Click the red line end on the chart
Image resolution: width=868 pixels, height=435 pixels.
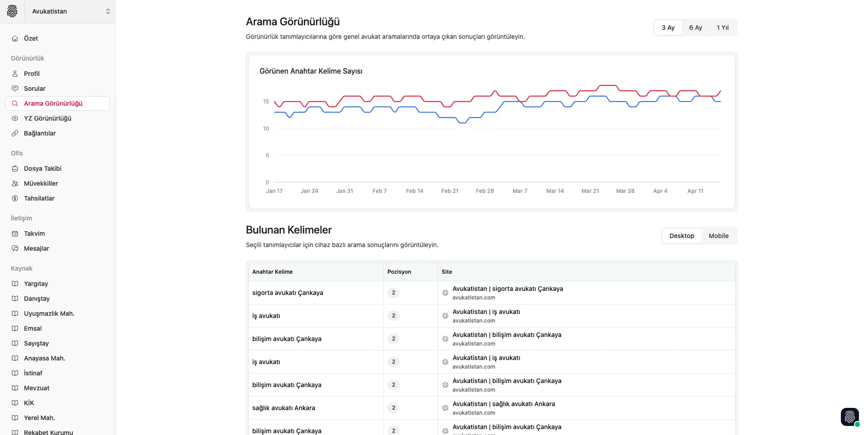[x=720, y=91]
